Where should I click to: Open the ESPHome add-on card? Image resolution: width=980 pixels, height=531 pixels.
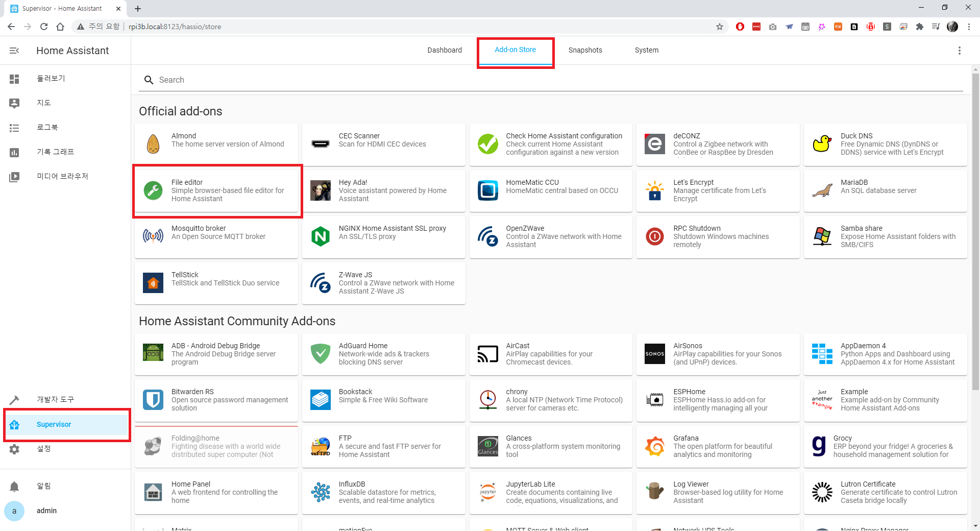(x=718, y=400)
